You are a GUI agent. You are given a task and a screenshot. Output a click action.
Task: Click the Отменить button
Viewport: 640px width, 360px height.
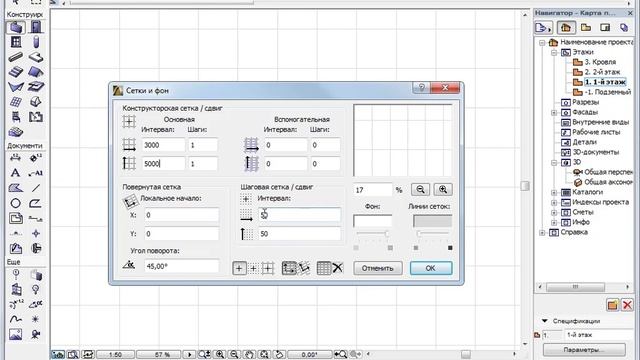pyautogui.click(x=378, y=268)
